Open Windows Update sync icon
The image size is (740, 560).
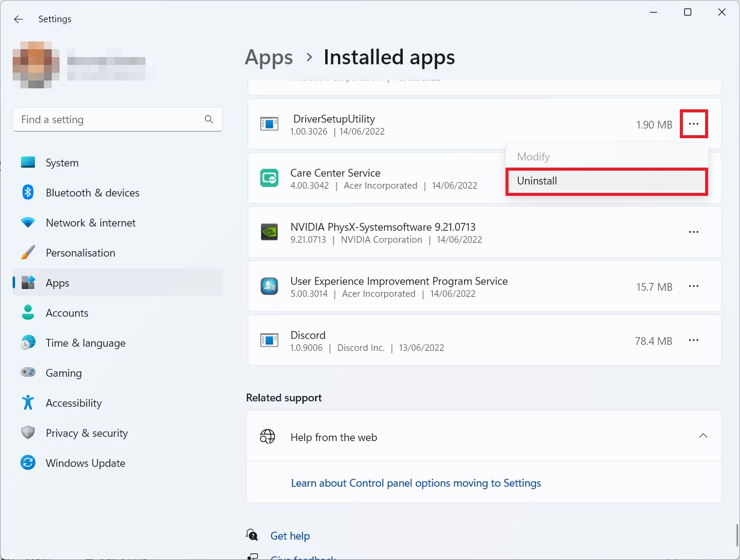[28, 463]
